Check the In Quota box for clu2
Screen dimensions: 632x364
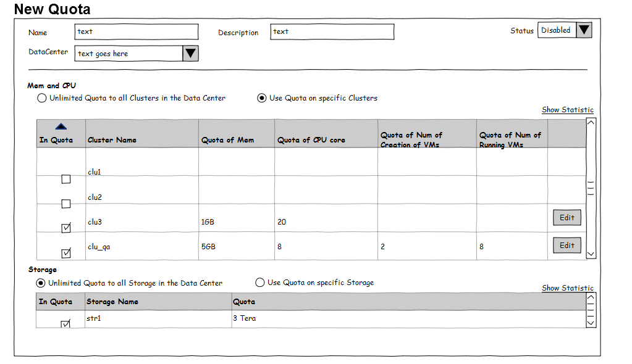click(x=66, y=204)
